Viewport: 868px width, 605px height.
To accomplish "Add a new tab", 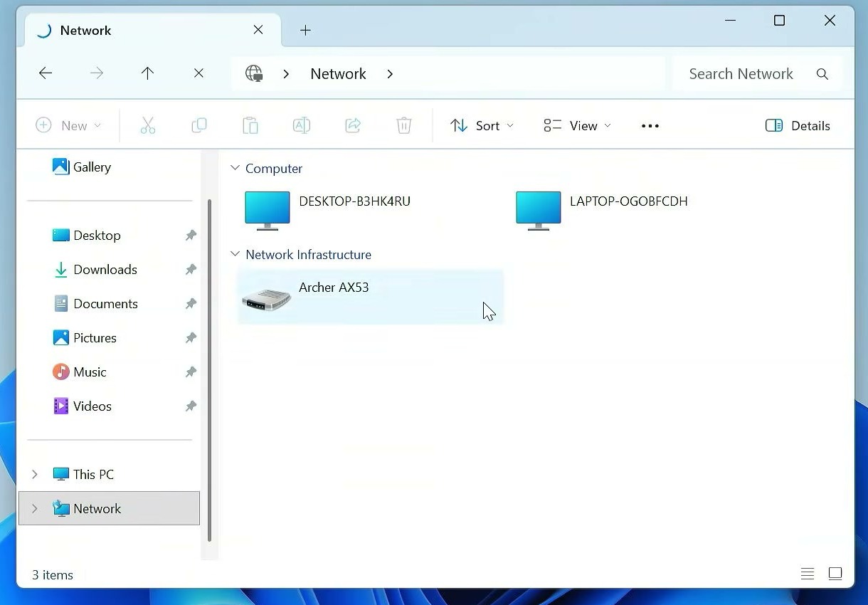I will pyautogui.click(x=305, y=30).
